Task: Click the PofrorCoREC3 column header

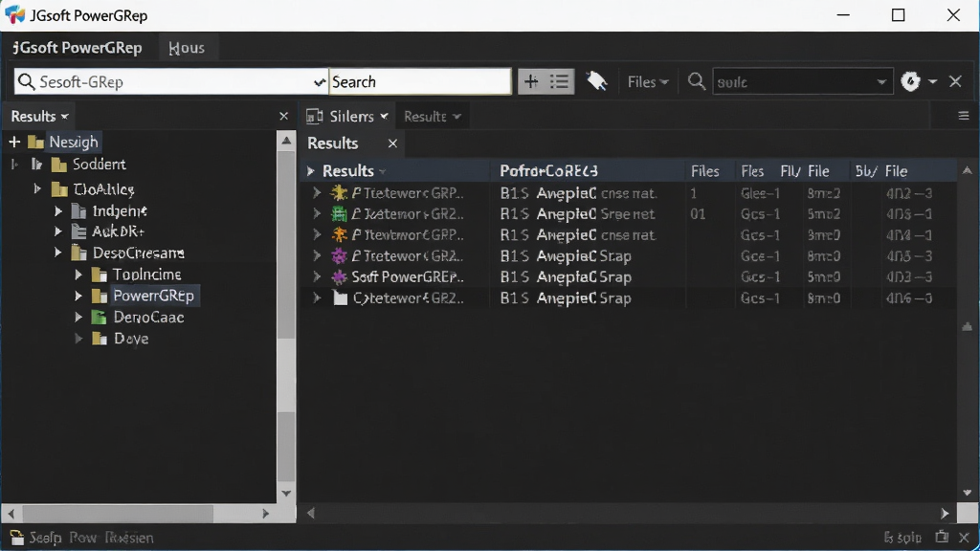Action: 548,171
